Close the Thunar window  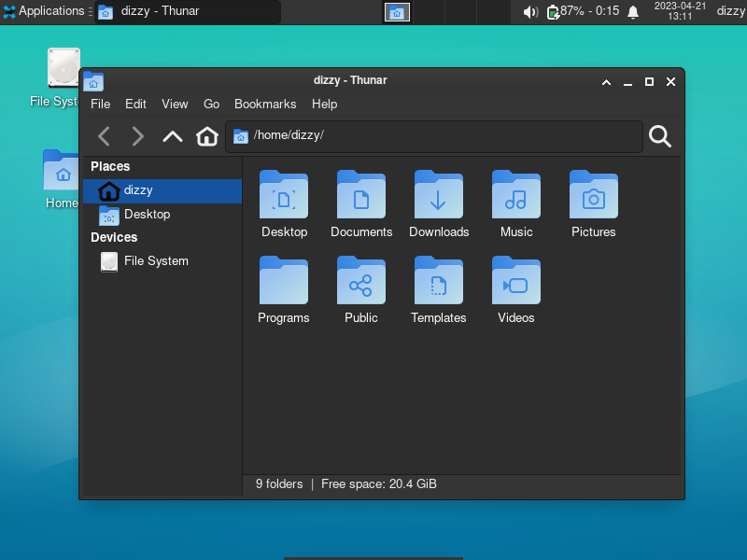coord(670,82)
